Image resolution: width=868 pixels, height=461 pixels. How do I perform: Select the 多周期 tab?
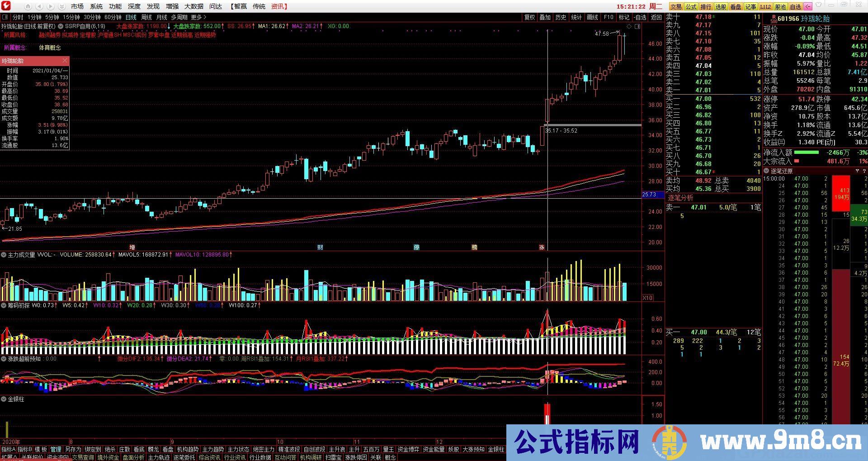[179, 18]
